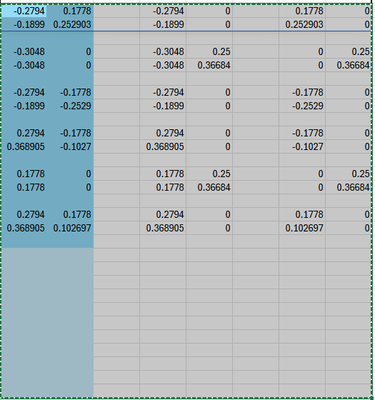The height and width of the screenshot is (400, 375).
Task: Select -0.2529 in the blue-highlighted columns
Action: click(x=75, y=106)
